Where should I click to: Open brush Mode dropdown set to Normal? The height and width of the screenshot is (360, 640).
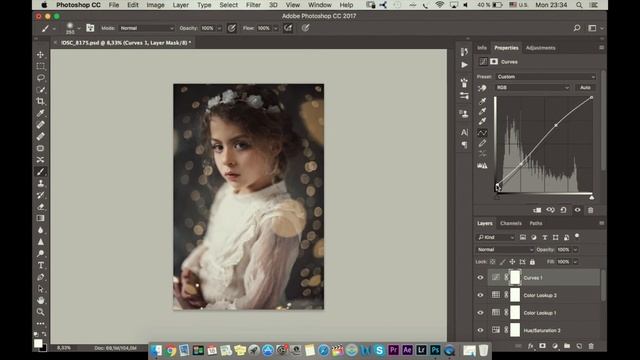(x=147, y=28)
